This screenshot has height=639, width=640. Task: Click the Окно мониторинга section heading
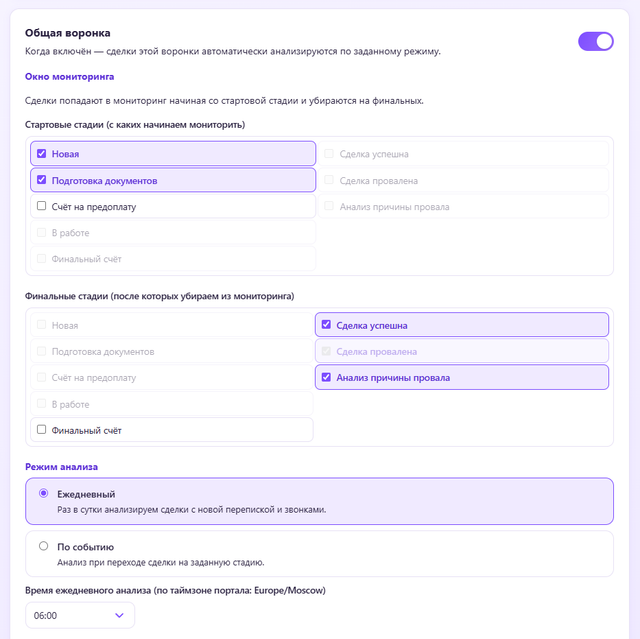69,77
